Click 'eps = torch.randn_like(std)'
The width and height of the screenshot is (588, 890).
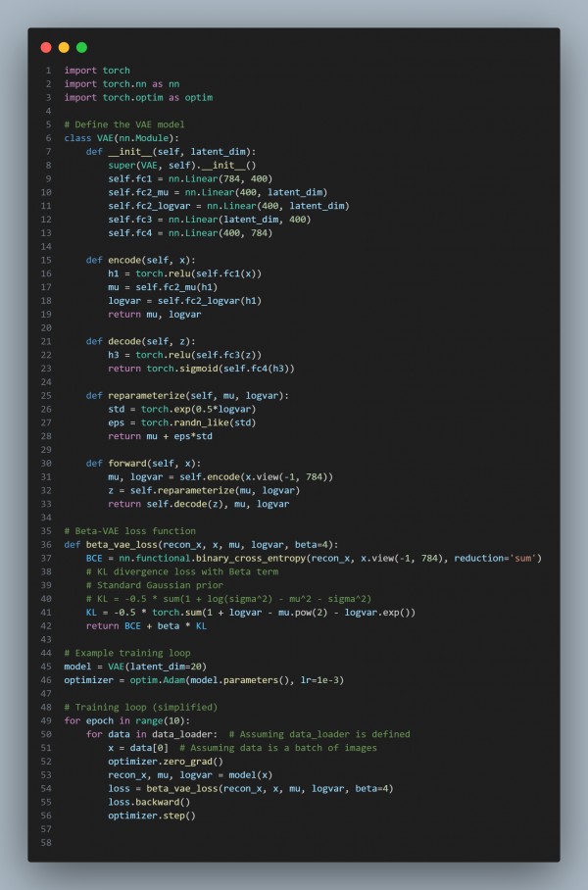tap(182, 422)
